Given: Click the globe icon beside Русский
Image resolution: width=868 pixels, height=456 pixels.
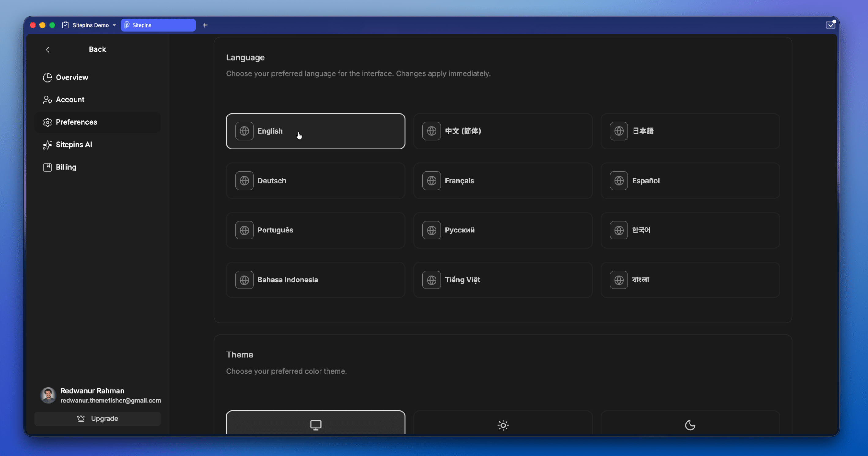Looking at the screenshot, I should (x=432, y=230).
